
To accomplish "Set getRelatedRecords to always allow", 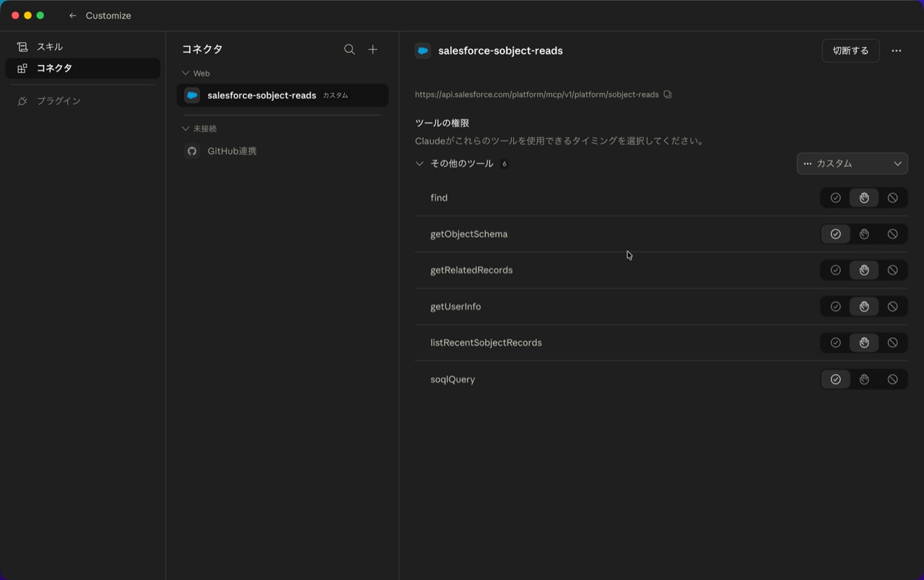I will pyautogui.click(x=835, y=270).
